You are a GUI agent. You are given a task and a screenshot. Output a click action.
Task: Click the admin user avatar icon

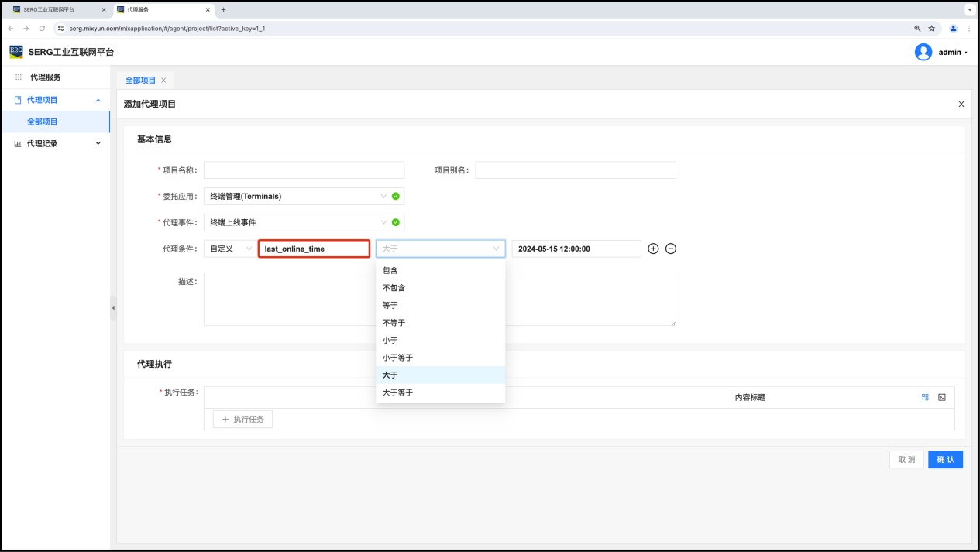click(x=923, y=52)
